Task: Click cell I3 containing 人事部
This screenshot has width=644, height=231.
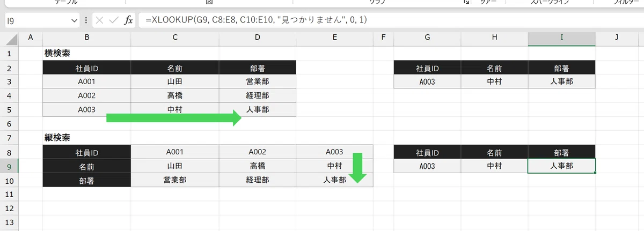Action: tap(561, 81)
